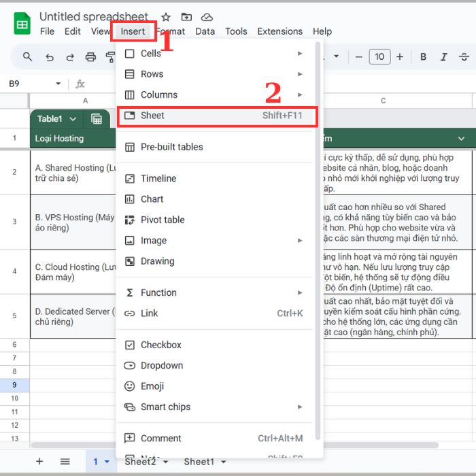Insert an Emoji
476x476 pixels.
click(x=216, y=386)
